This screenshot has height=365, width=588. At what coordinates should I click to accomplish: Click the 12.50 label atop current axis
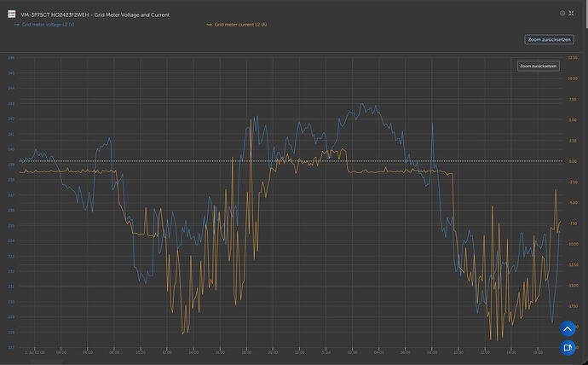click(573, 58)
